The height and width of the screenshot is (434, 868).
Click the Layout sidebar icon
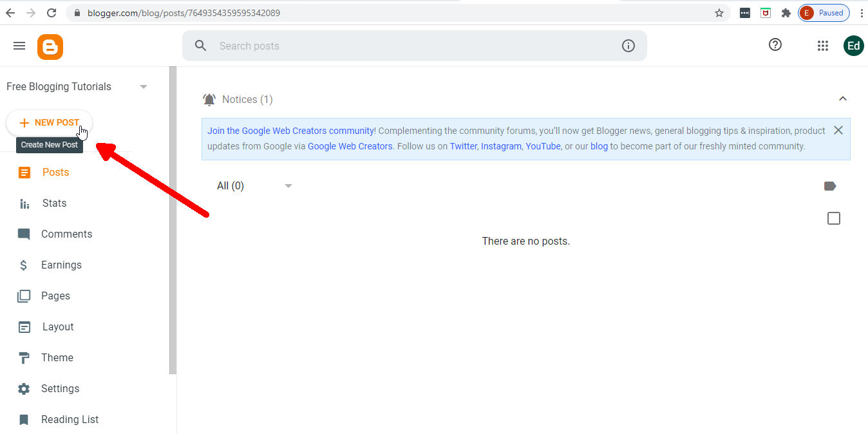pyautogui.click(x=24, y=327)
